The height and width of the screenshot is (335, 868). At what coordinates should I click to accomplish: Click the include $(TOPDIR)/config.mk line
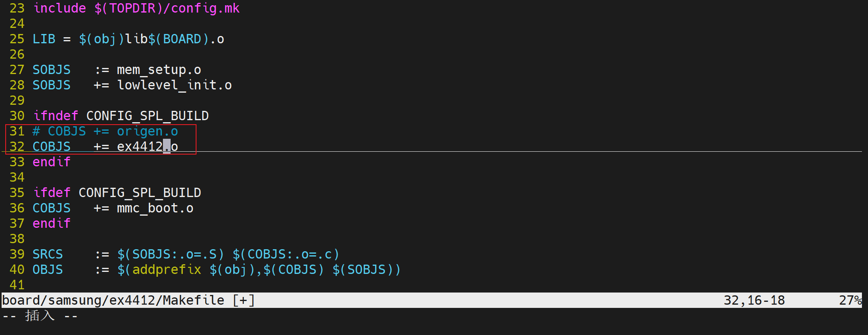coord(136,8)
